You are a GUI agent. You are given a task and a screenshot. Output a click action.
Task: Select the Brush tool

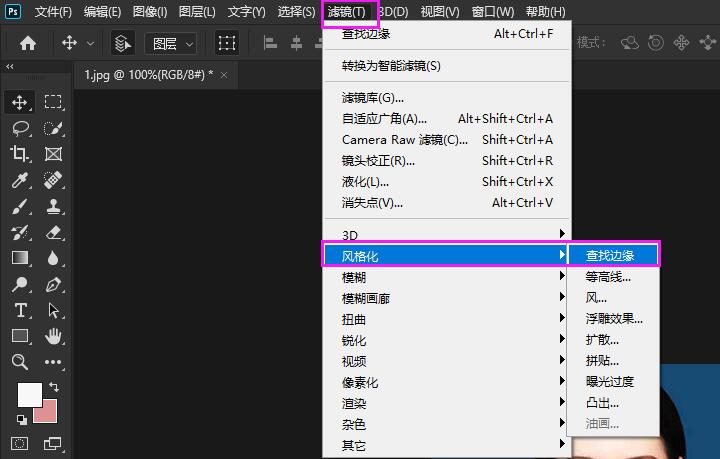tap(20, 206)
